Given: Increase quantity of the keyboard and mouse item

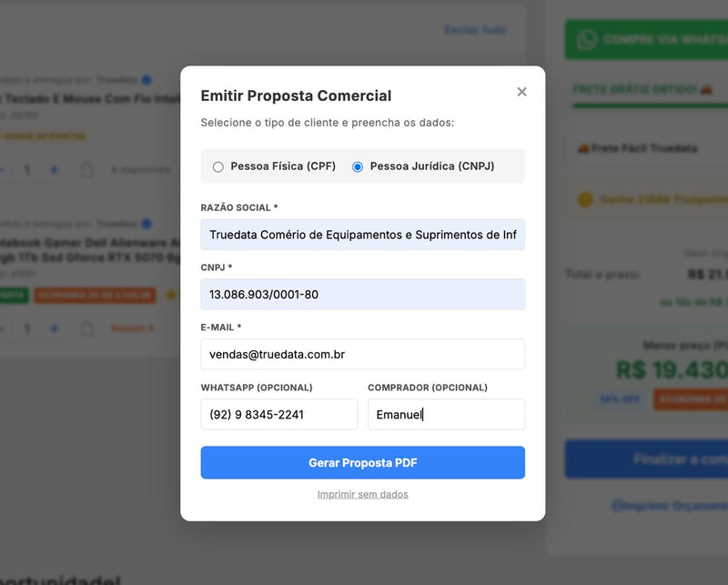Looking at the screenshot, I should click(x=54, y=170).
